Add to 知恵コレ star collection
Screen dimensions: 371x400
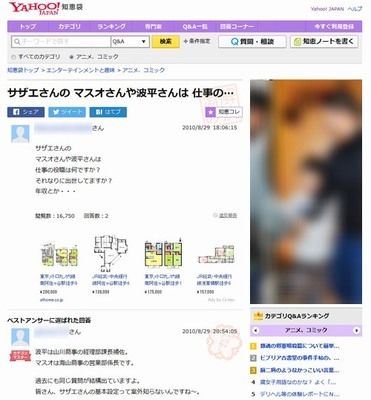click(x=224, y=112)
